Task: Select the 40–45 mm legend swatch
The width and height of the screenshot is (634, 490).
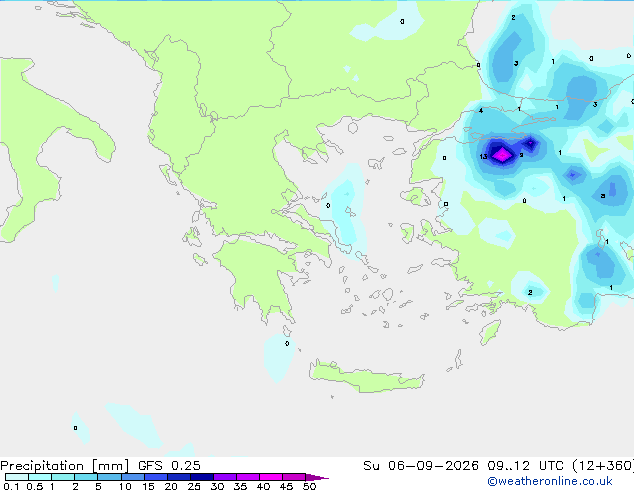Action: point(271,477)
